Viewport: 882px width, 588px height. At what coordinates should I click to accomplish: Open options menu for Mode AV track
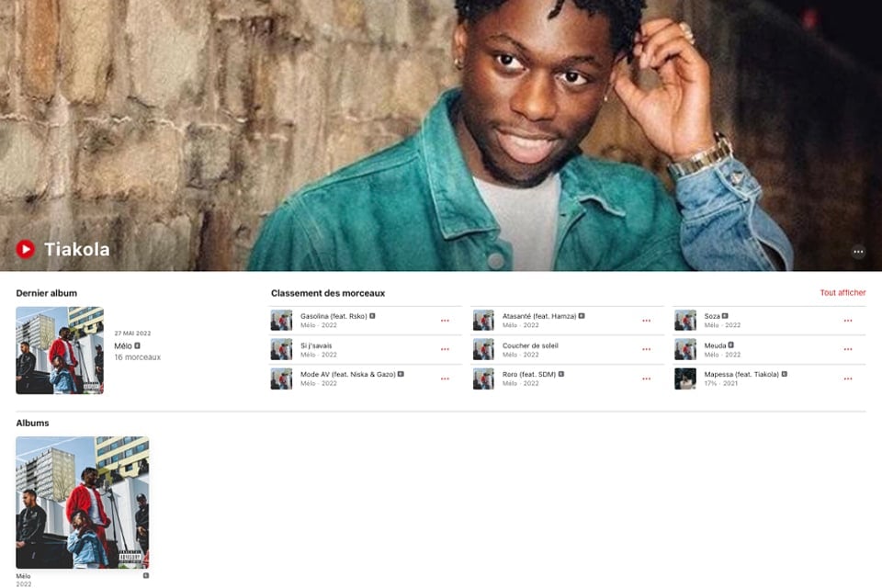point(445,379)
